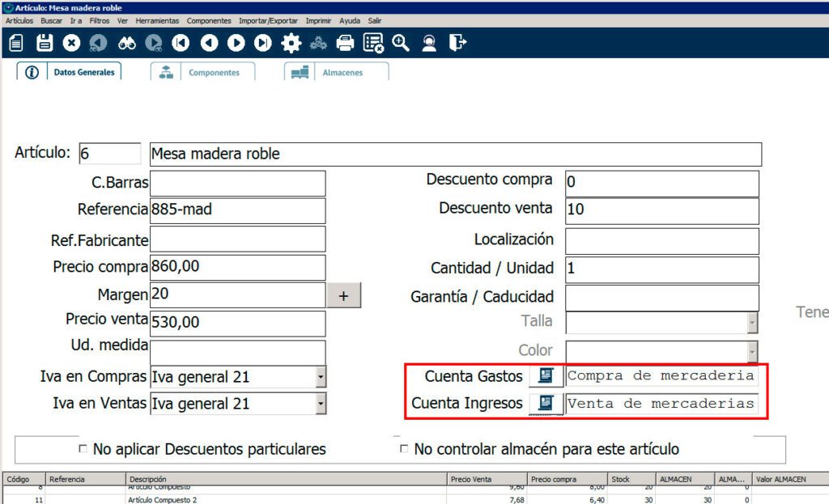Expand the Iva en Compras dropdown

point(321,377)
